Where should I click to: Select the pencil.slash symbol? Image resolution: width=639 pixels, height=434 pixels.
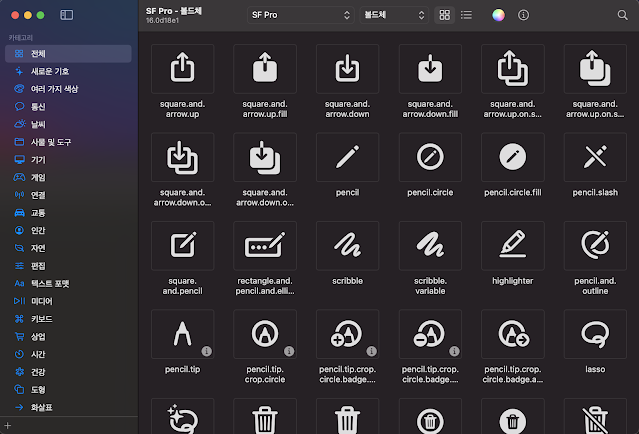point(595,157)
